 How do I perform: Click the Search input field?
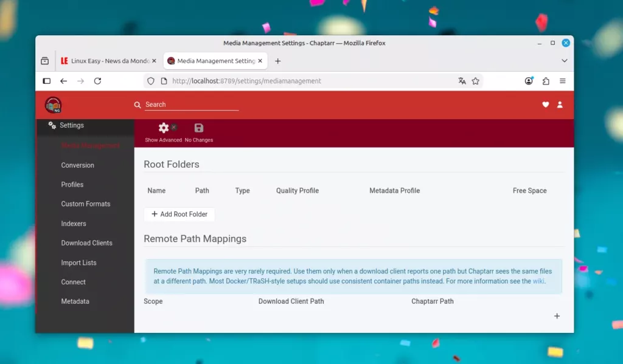(x=192, y=105)
